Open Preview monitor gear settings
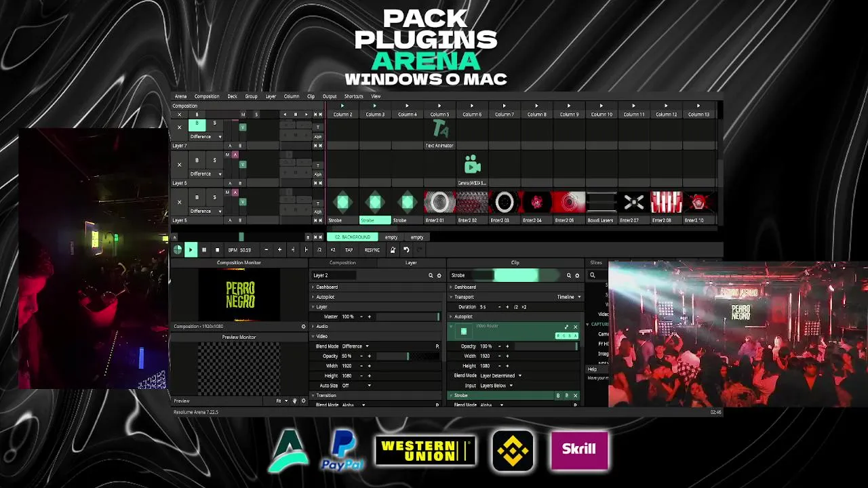 coord(303,401)
